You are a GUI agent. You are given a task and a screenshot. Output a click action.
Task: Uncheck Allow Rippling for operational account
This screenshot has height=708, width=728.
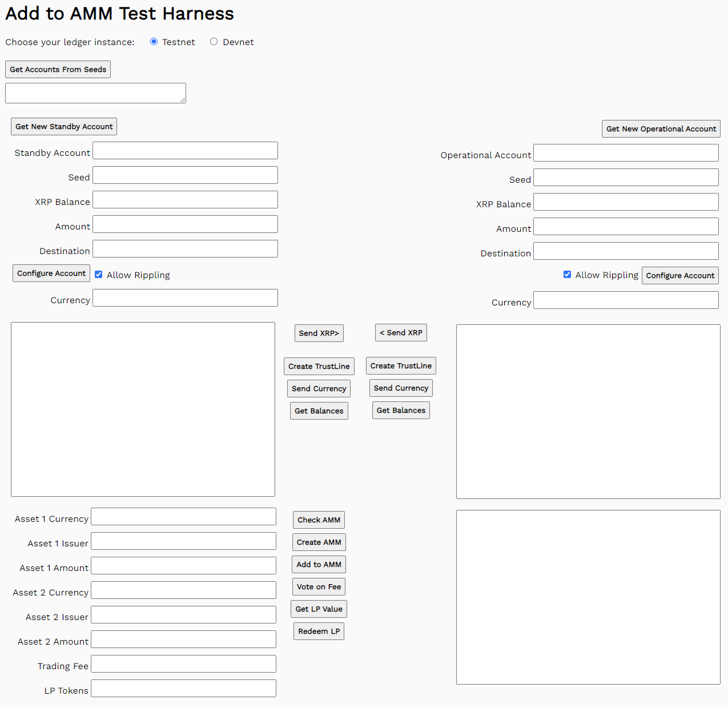(567, 274)
